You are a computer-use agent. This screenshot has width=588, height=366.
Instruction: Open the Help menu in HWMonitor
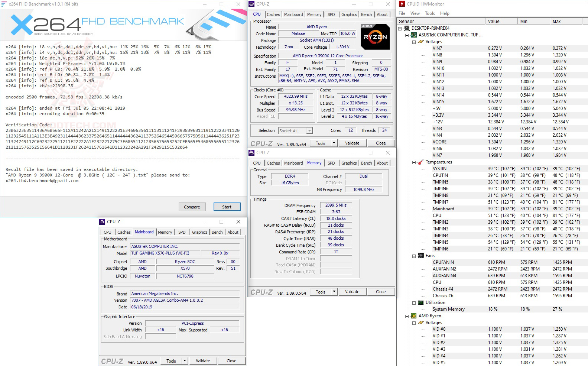[x=445, y=13]
